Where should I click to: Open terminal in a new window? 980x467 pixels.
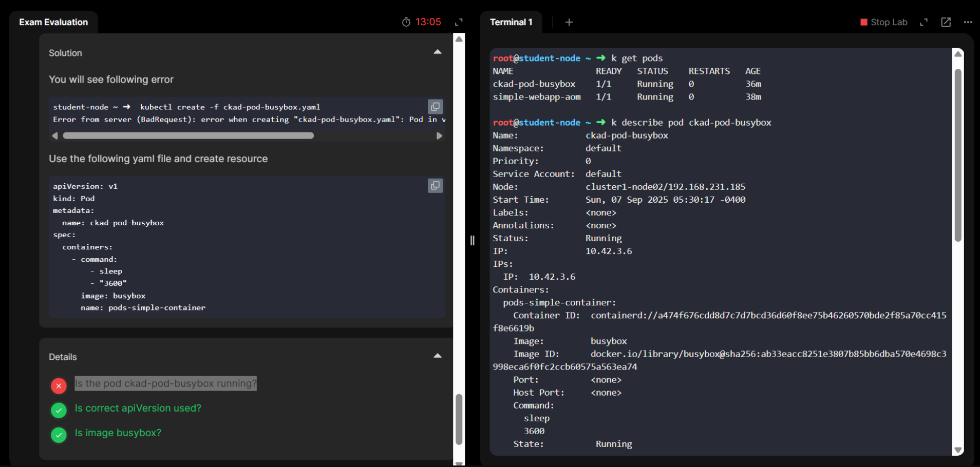click(x=946, y=22)
